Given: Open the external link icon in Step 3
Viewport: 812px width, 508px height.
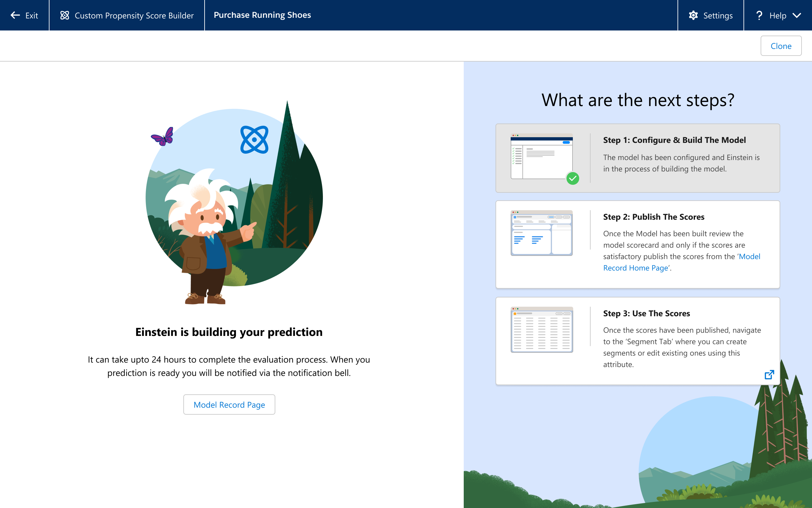Looking at the screenshot, I should coord(769,374).
